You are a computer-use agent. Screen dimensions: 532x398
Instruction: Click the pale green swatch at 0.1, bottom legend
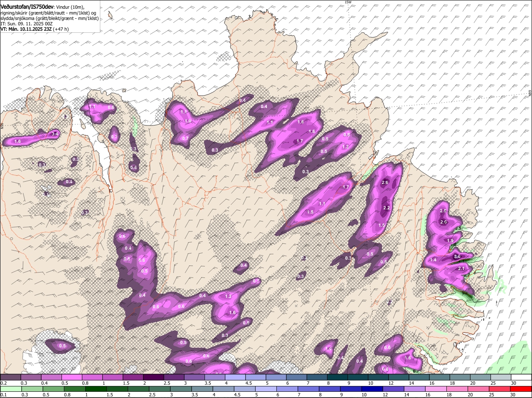(x=10, y=389)
